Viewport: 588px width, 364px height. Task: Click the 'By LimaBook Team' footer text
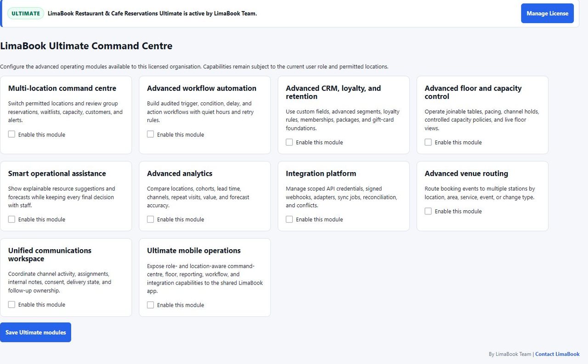[x=510, y=354]
